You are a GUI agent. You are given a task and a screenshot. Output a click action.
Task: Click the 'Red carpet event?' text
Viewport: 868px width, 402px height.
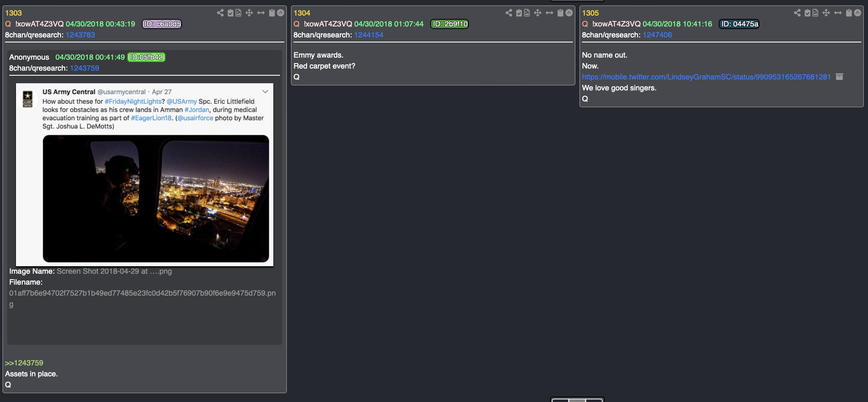pos(324,66)
